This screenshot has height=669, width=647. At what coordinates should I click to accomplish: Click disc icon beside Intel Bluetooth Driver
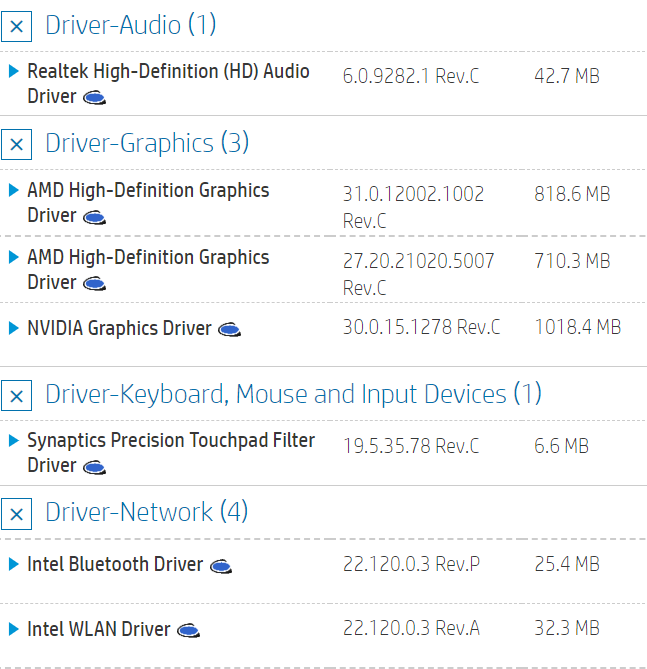(221, 566)
